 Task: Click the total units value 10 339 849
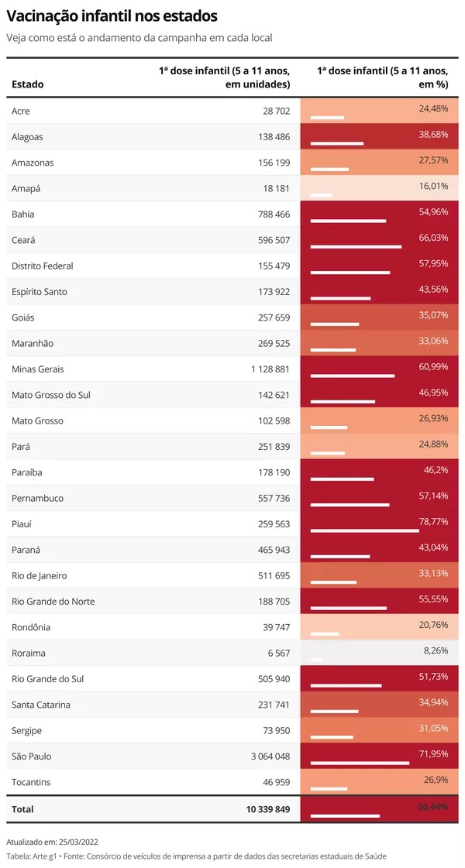coord(267,809)
